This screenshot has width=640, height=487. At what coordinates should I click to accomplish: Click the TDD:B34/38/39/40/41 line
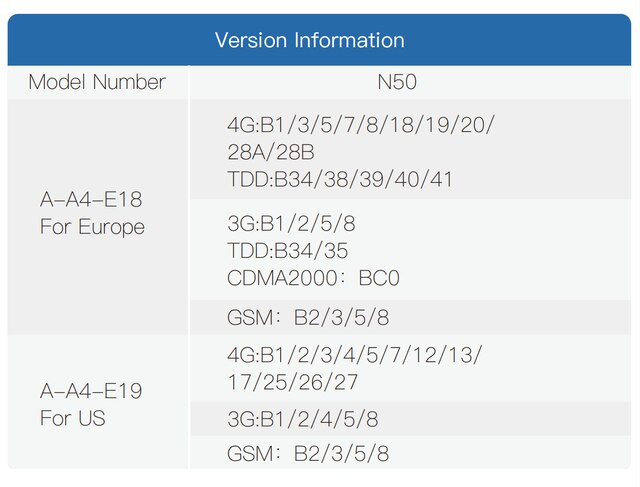click(x=340, y=179)
